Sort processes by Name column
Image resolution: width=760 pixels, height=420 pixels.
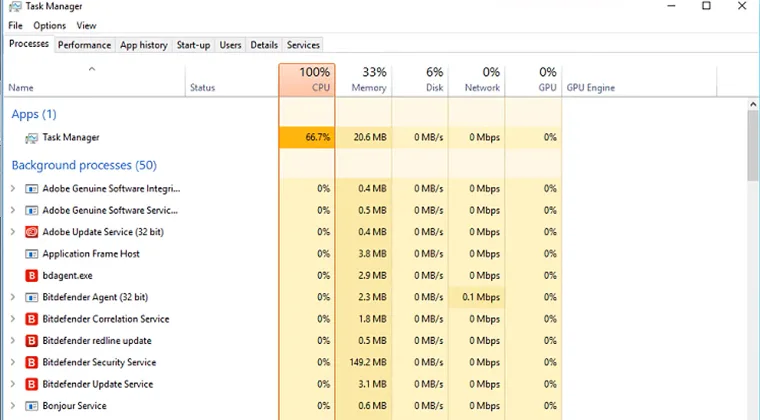(x=95, y=80)
